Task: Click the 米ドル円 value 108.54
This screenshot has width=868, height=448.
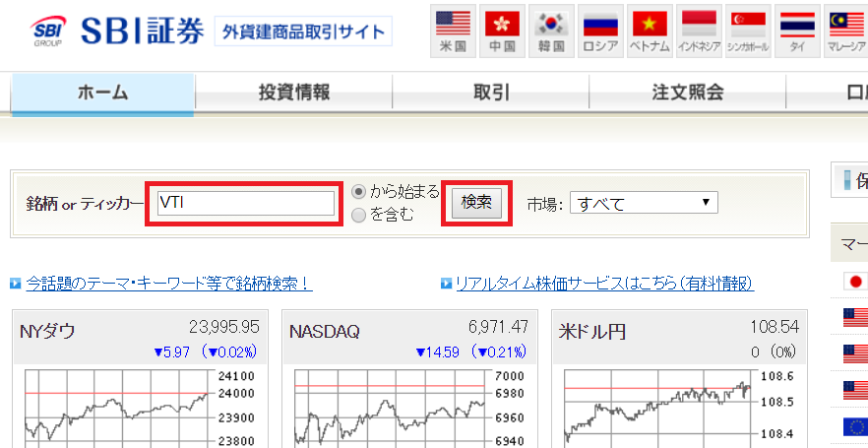Action: pos(775,327)
